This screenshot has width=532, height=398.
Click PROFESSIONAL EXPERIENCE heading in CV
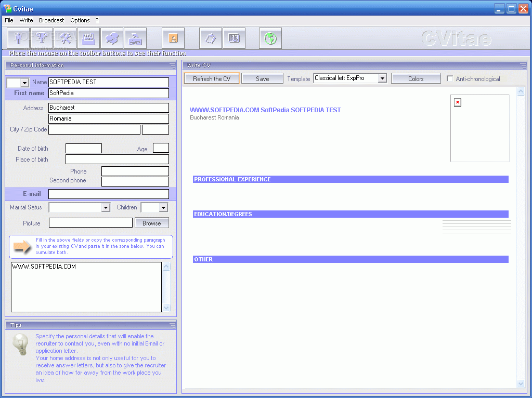[351, 179]
